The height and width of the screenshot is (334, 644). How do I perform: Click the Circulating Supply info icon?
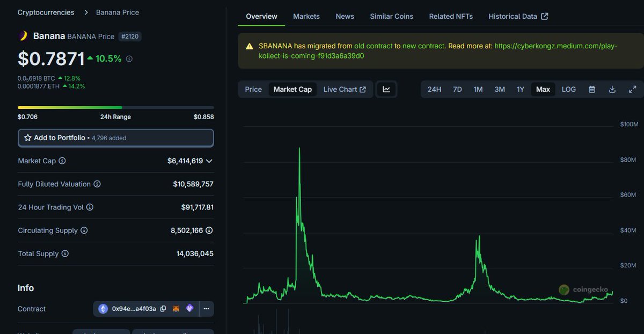click(x=84, y=230)
